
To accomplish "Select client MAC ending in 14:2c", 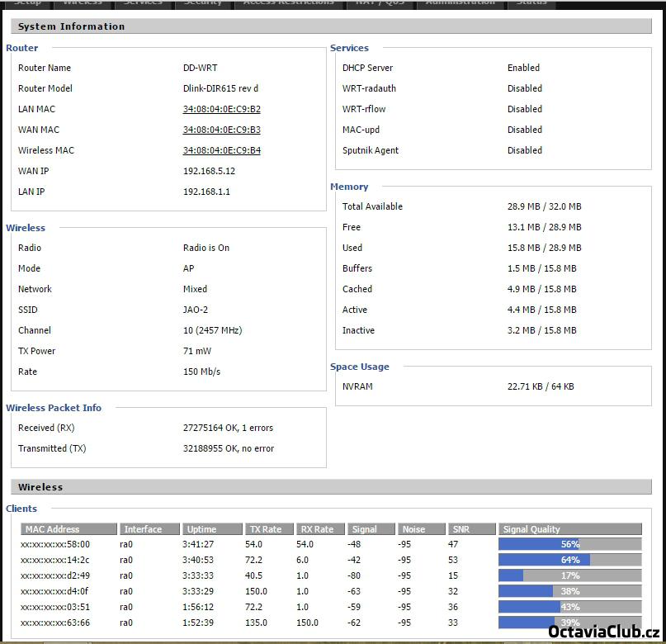I will pyautogui.click(x=55, y=560).
